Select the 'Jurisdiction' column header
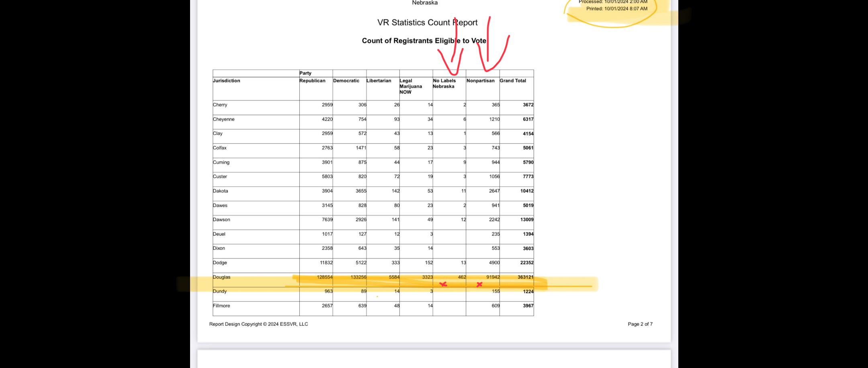 tap(227, 81)
